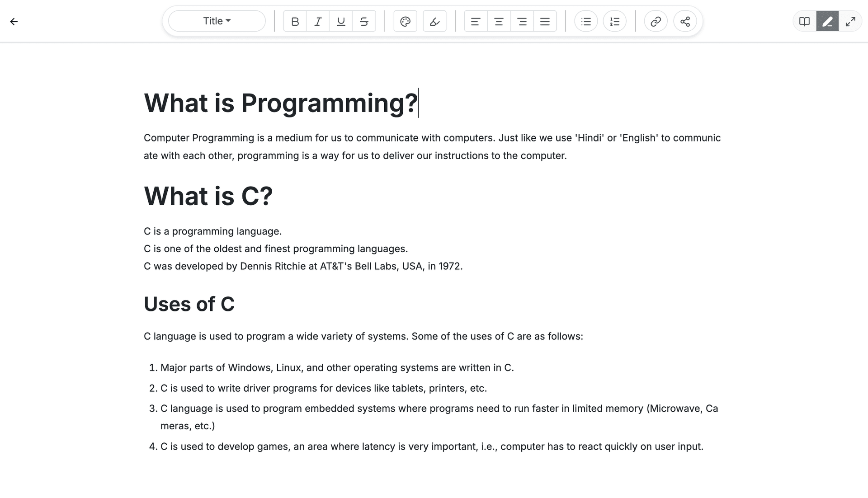The image size is (868, 498).
Task: Switch to reading mode
Action: click(804, 21)
